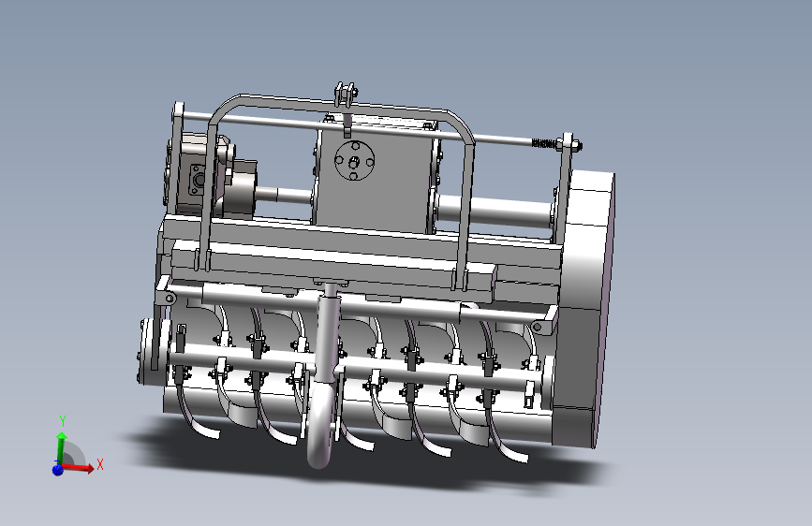This screenshot has height=526, width=812.
Task: Click the red X axis arrow of the triad
Action: pos(79,467)
